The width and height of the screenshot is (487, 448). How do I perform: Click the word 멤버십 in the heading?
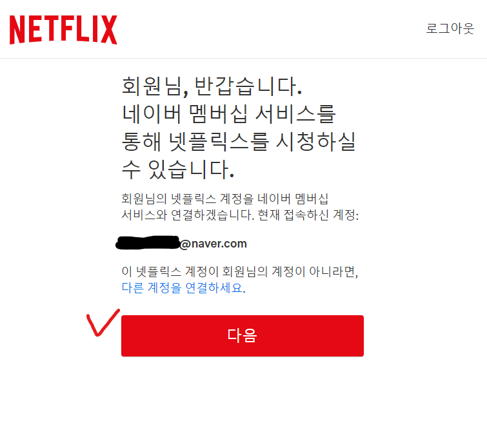[218, 113]
